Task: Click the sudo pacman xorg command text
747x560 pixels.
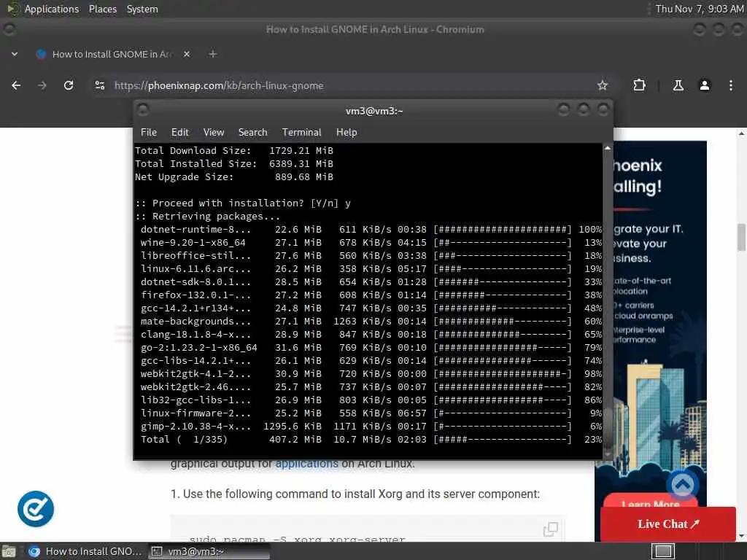Action: point(298,539)
